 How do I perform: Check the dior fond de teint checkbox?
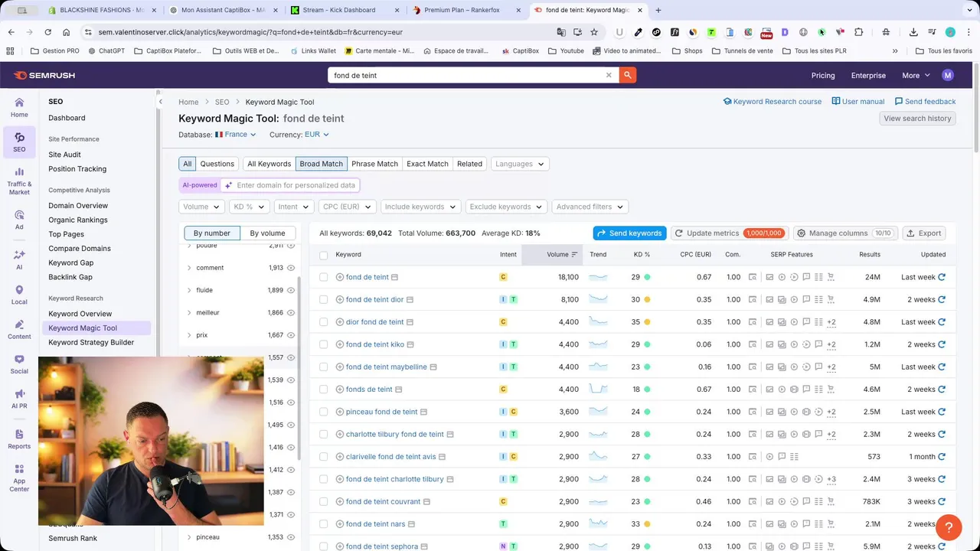tap(323, 322)
